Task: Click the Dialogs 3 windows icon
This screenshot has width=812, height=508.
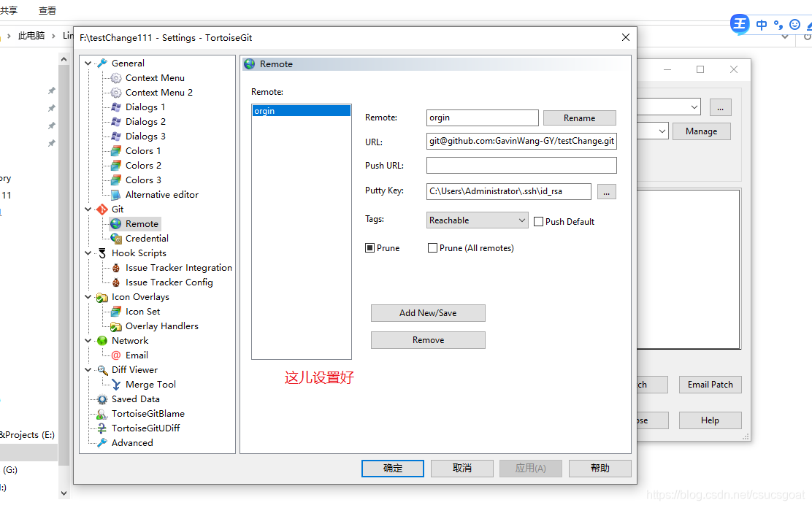Action: (x=116, y=136)
